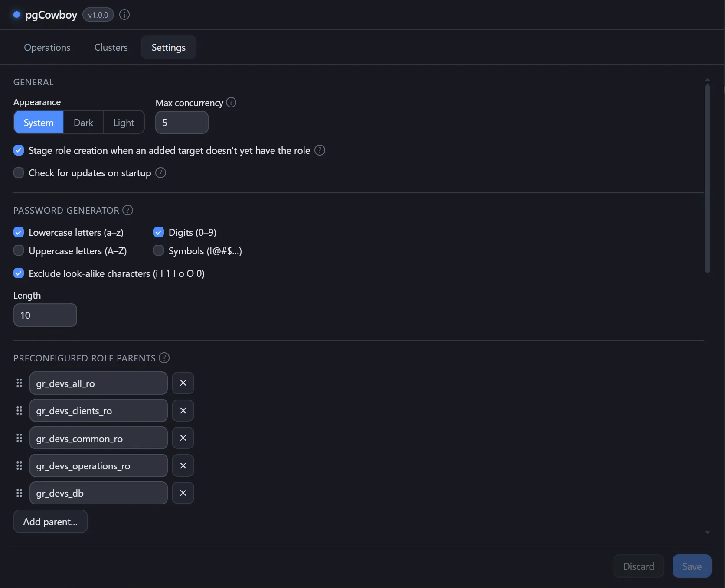Click the settings vertical scrollbar thumb

click(707, 179)
